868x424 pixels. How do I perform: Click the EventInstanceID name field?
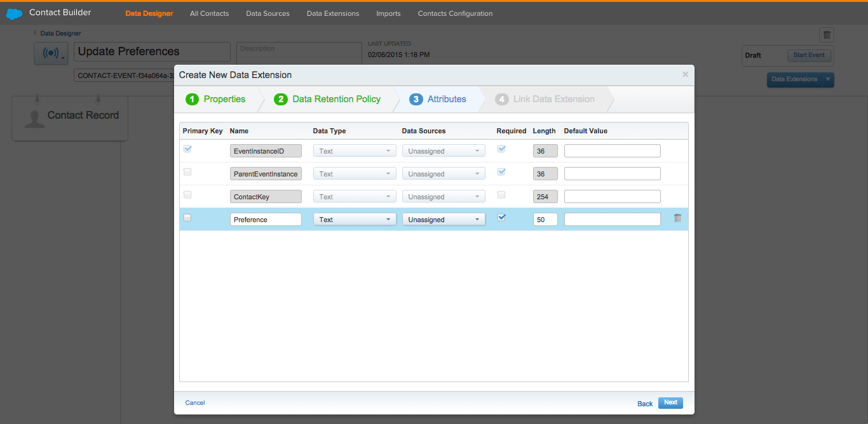(266, 151)
